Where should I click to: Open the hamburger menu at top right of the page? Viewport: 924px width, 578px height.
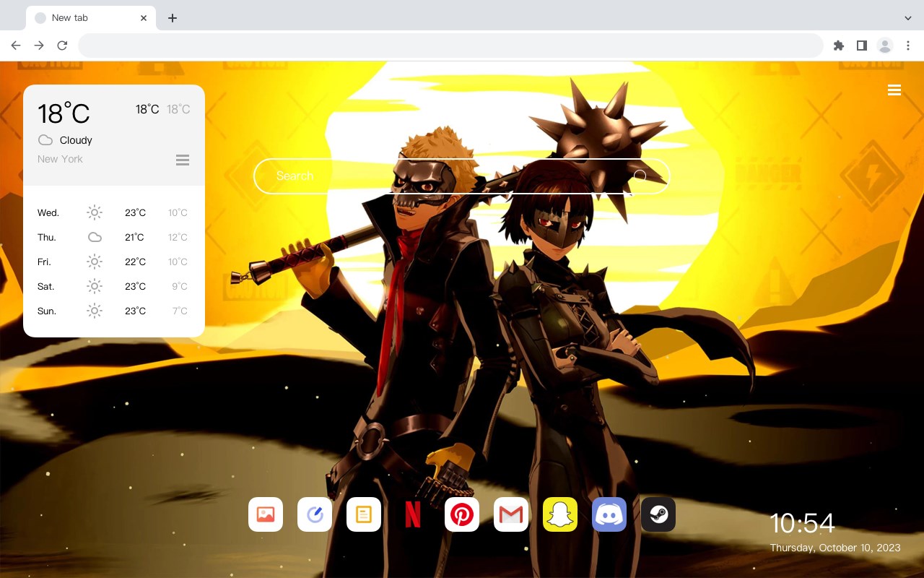click(x=894, y=90)
